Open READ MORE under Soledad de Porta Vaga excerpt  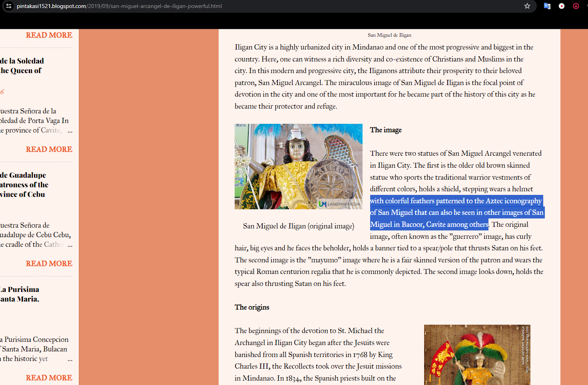tap(49, 149)
